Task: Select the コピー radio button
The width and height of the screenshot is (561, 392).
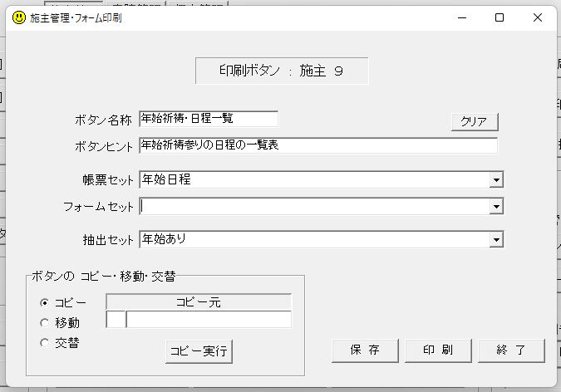Action: click(44, 302)
